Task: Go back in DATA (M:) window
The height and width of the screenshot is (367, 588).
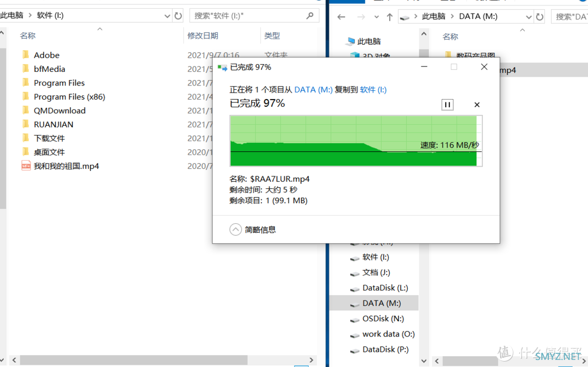Action: 341,17
